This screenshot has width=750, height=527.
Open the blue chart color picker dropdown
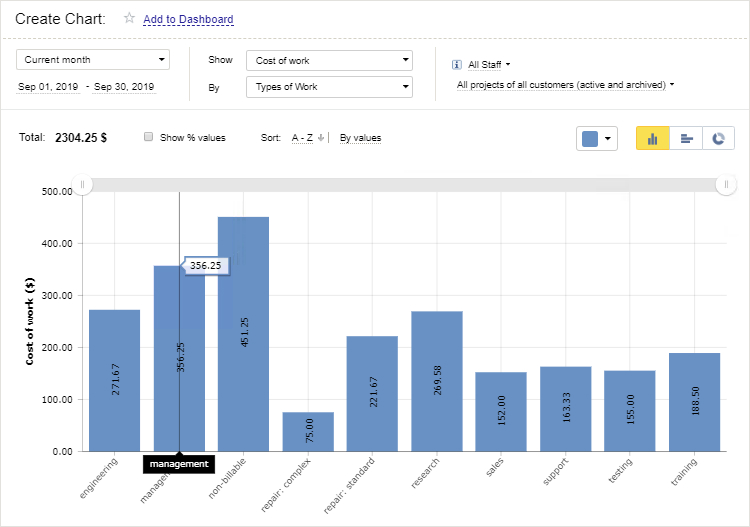(x=596, y=139)
